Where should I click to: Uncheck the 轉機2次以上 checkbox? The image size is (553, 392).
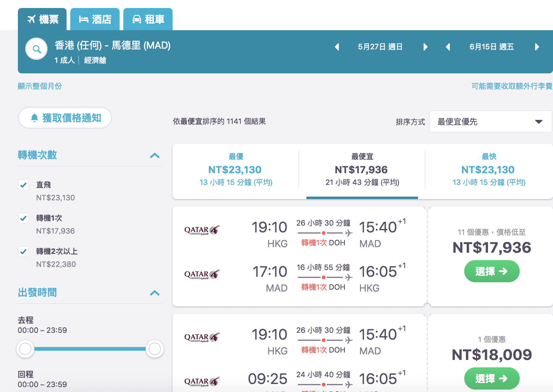[x=23, y=251]
